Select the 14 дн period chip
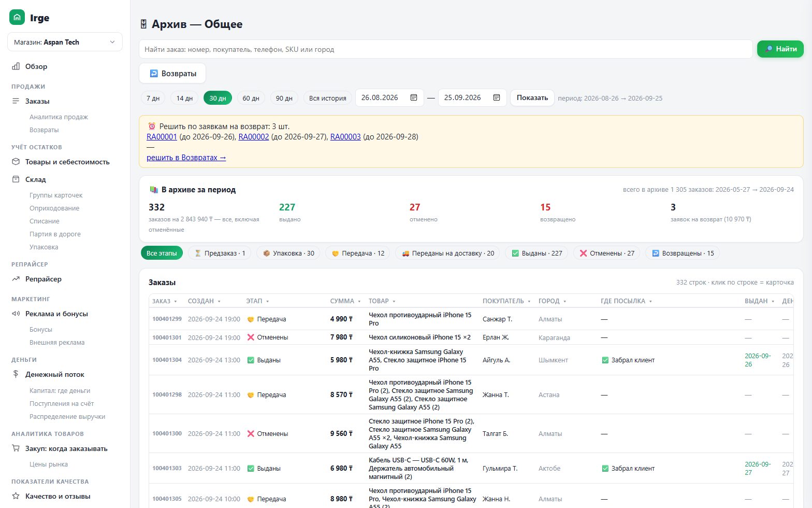 point(184,98)
